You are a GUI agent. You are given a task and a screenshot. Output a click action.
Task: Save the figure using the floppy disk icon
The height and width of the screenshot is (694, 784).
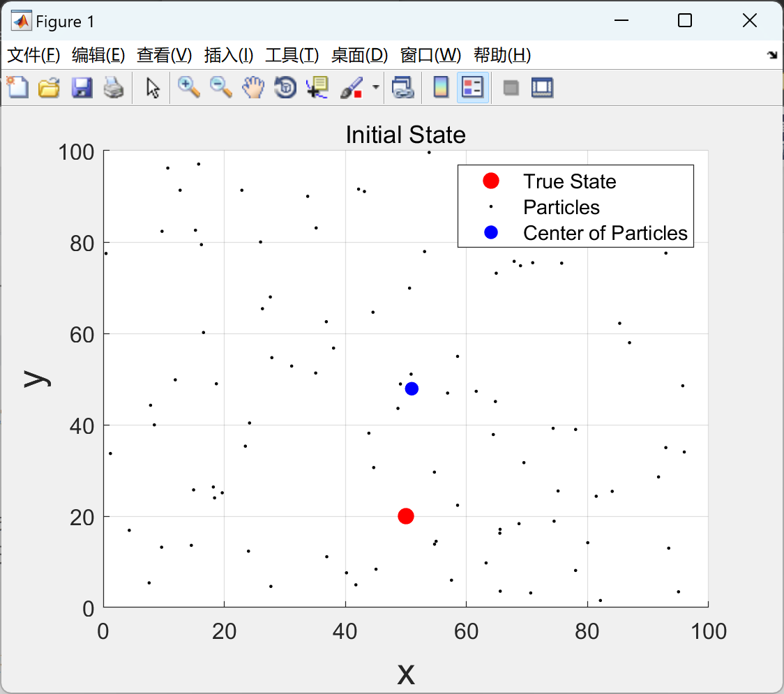point(82,87)
